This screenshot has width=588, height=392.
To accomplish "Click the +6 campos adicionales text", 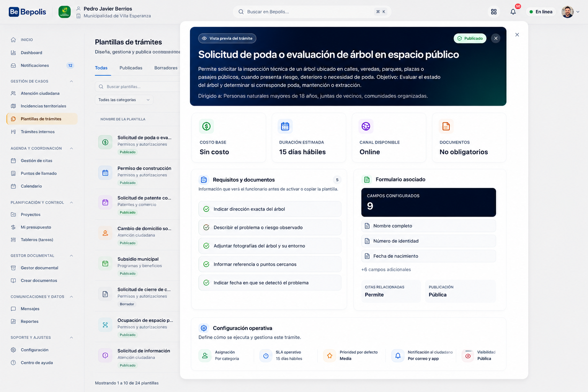I will [x=386, y=269].
